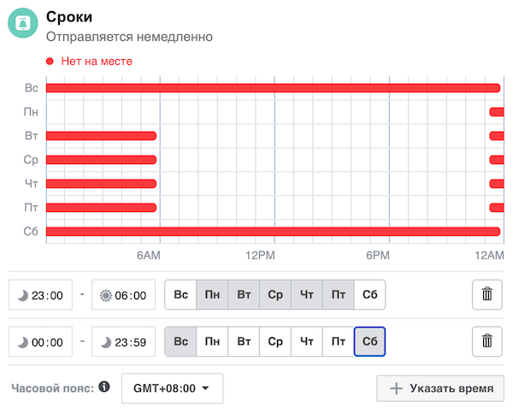
Task: Toggle Вт in the second schedule row
Action: click(x=244, y=341)
